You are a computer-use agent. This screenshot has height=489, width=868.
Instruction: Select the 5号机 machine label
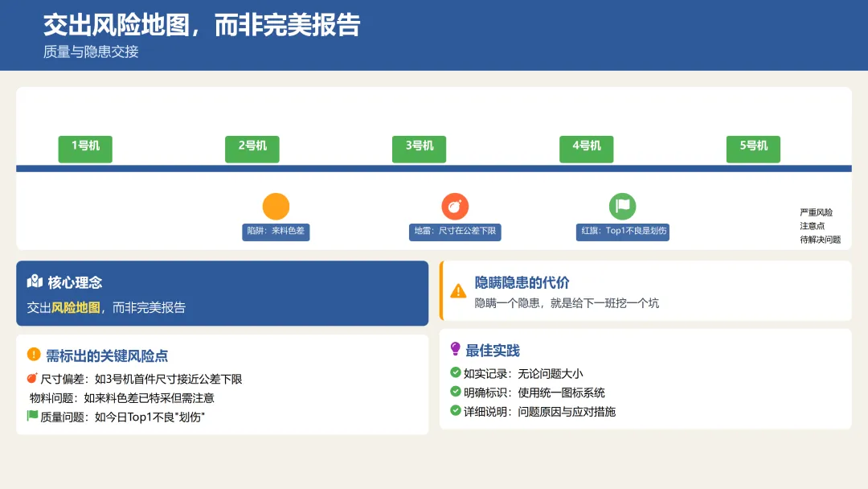pyautogui.click(x=753, y=149)
